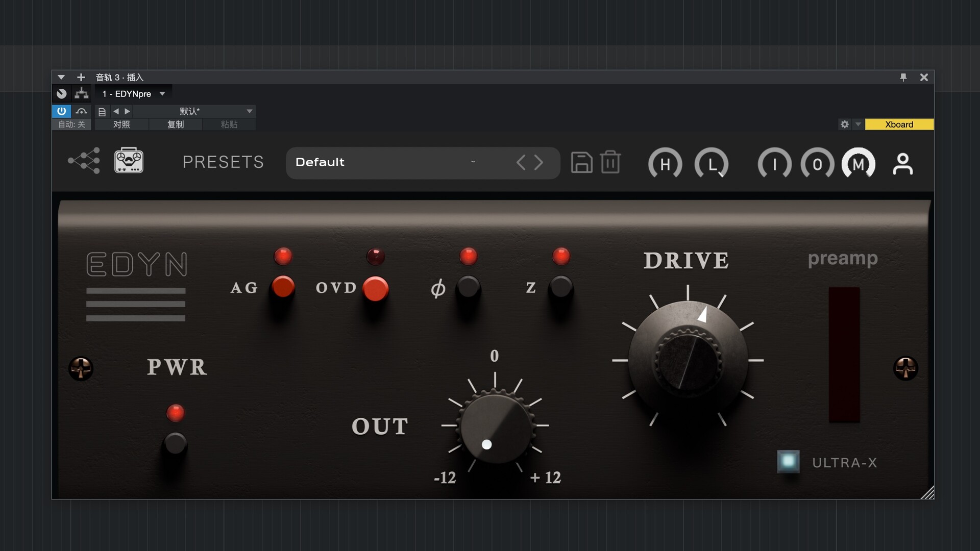Go to previous preset with left chevron

pos(521,163)
